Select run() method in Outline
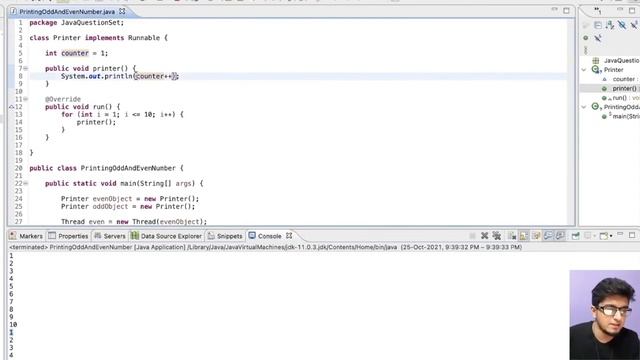The image size is (640, 360). click(620, 98)
